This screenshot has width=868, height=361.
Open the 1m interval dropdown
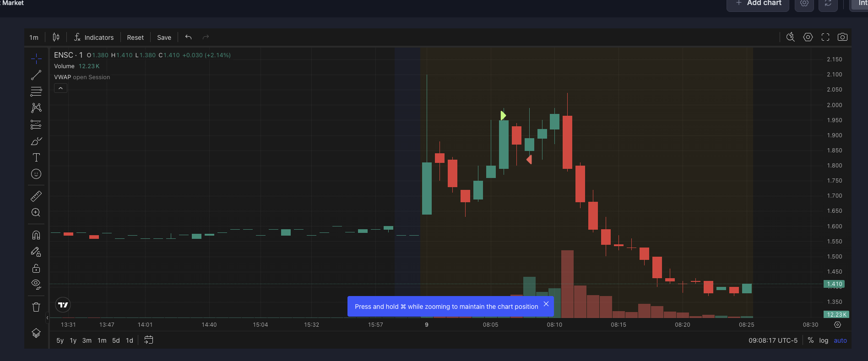tap(34, 38)
